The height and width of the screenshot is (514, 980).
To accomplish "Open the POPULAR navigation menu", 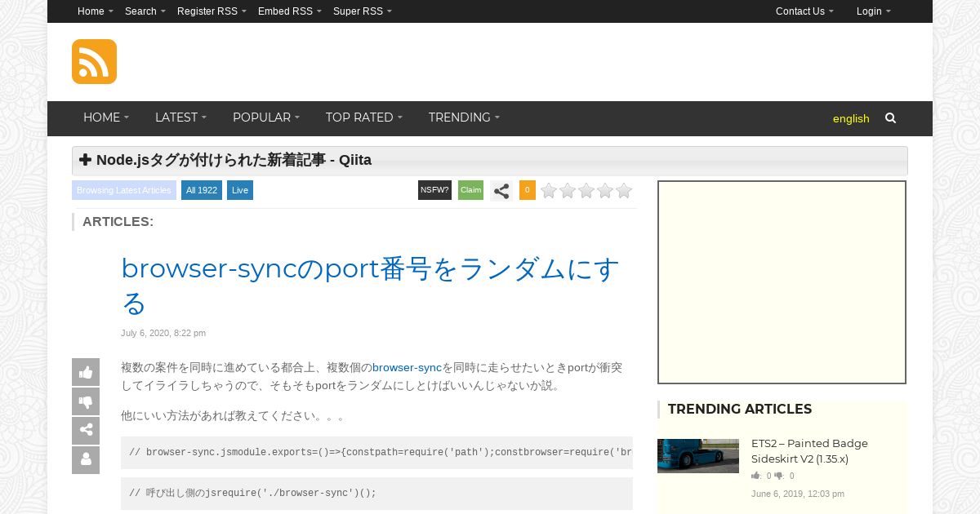I will [266, 117].
